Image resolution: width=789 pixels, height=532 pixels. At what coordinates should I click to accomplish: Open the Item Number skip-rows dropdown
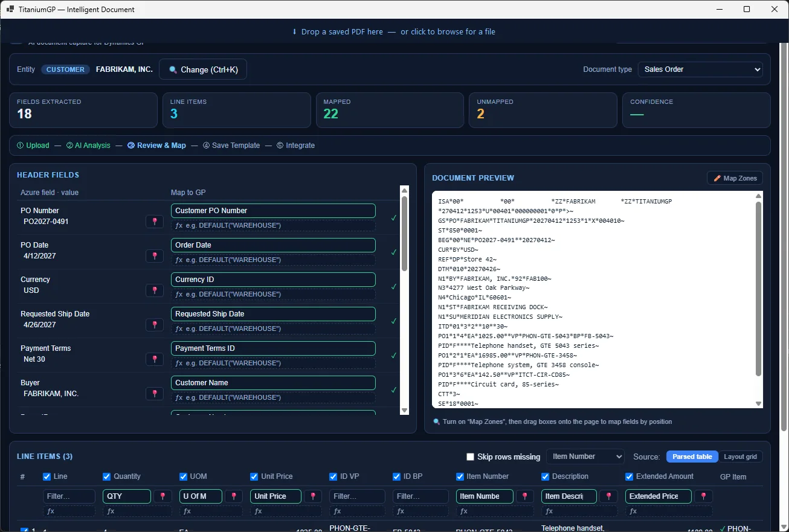[x=585, y=457]
